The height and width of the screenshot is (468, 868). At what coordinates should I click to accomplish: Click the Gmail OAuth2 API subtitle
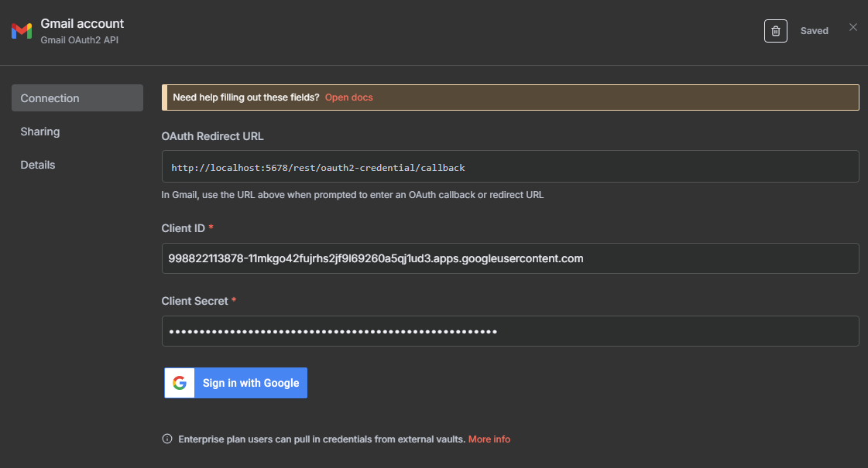(x=79, y=39)
